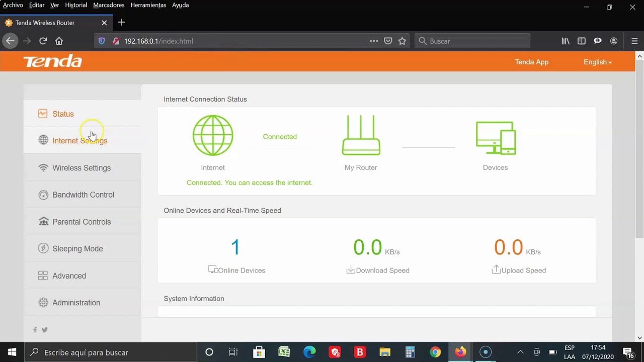Click the Facebook icon in the sidebar
Viewport: 644px width, 362px height.
pos(35,330)
